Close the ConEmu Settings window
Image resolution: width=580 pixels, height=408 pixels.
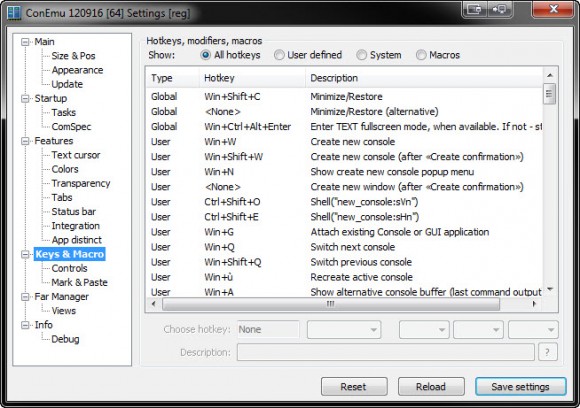coord(553,9)
